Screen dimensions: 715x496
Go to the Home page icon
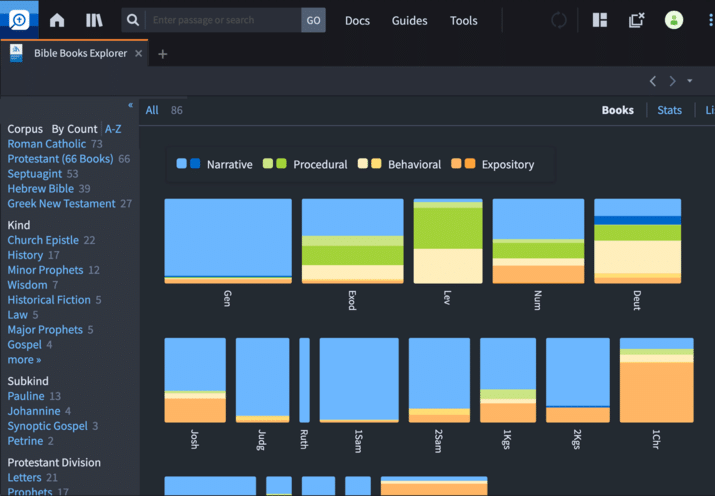57,20
